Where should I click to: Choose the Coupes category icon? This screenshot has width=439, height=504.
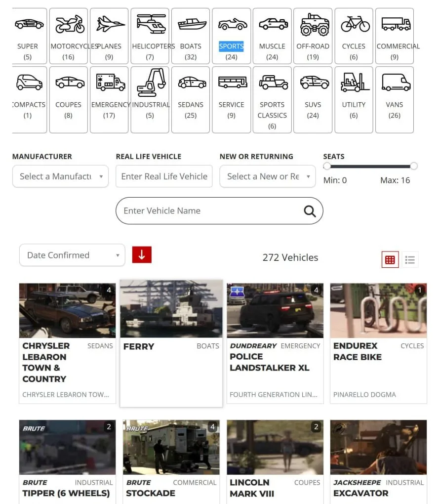point(70,83)
